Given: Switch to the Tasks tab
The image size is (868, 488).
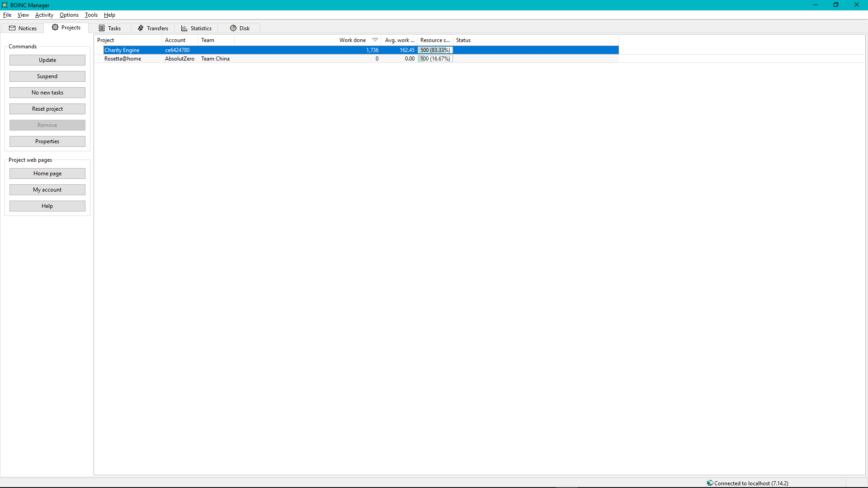Looking at the screenshot, I should pos(110,28).
